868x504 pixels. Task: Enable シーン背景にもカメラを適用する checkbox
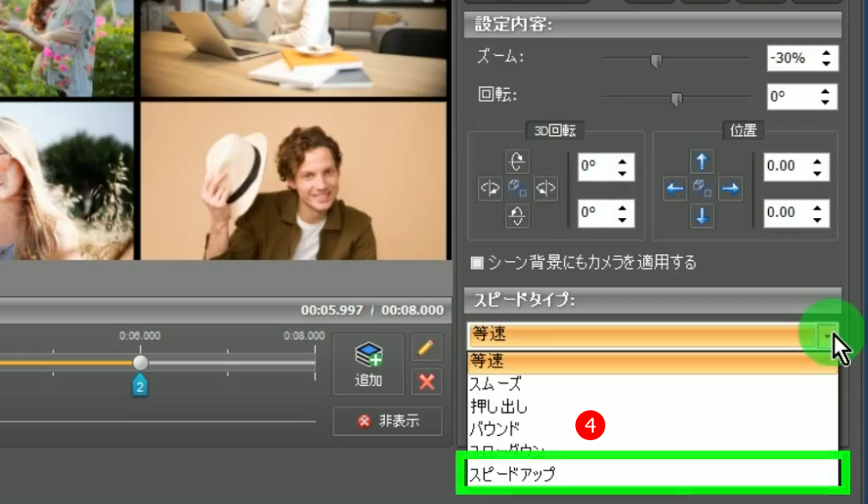tap(476, 262)
